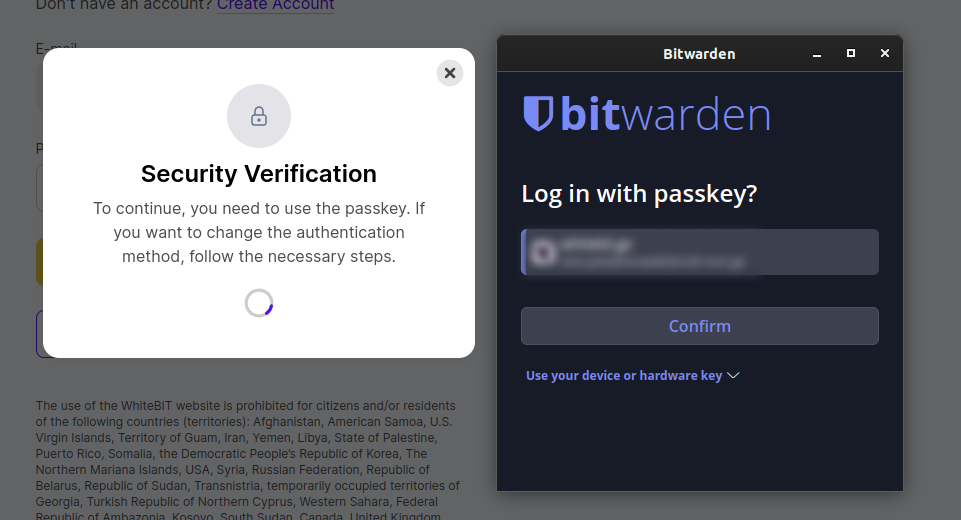Choose Use your device or hardware key
The height and width of the screenshot is (520, 961).
624,375
